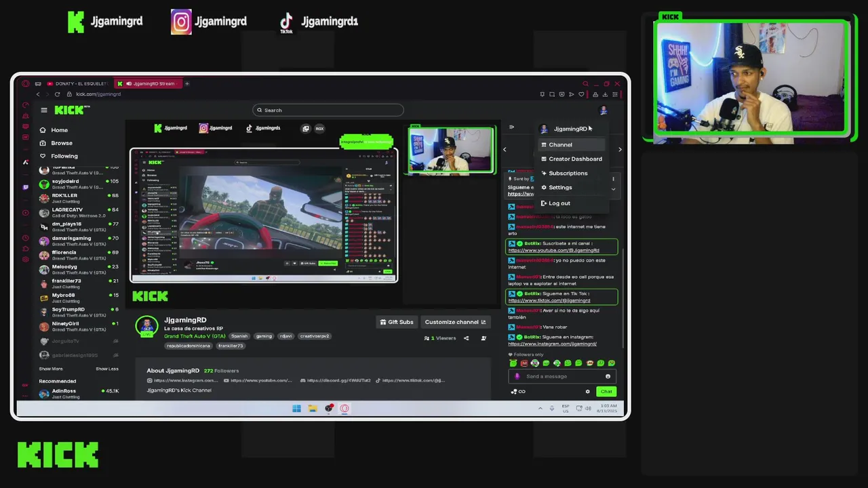Click the browser back arrow

coord(38,94)
